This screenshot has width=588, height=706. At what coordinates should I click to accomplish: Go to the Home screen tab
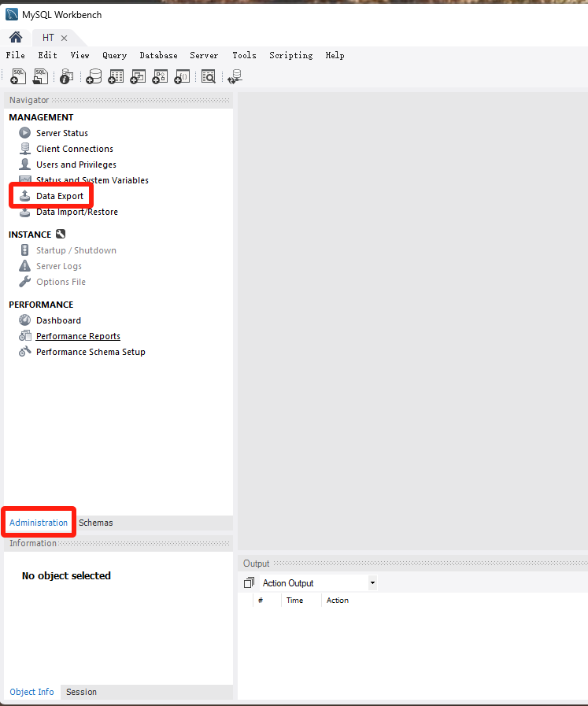coord(16,37)
